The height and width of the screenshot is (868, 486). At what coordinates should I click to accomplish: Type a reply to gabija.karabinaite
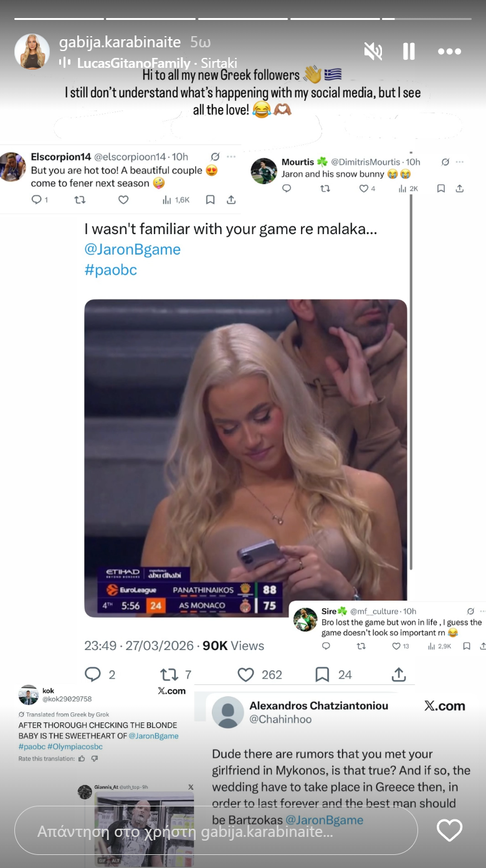pos(216,831)
